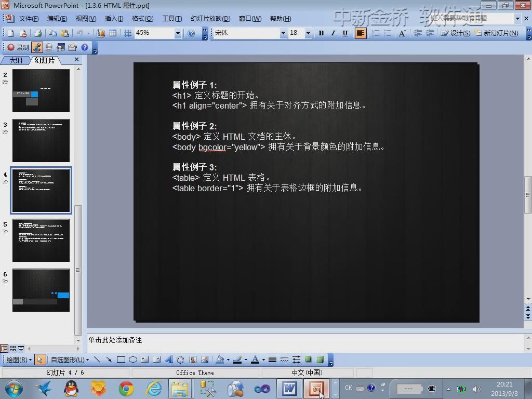Viewport: 532px width, 399px height.
Task: Choose a line style from drawing toolbar
Action: coord(272,360)
